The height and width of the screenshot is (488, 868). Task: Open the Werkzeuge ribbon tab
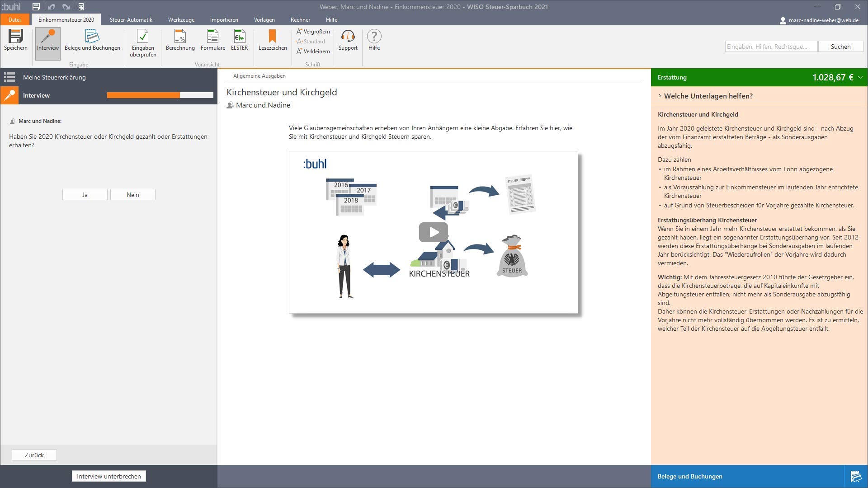181,20
